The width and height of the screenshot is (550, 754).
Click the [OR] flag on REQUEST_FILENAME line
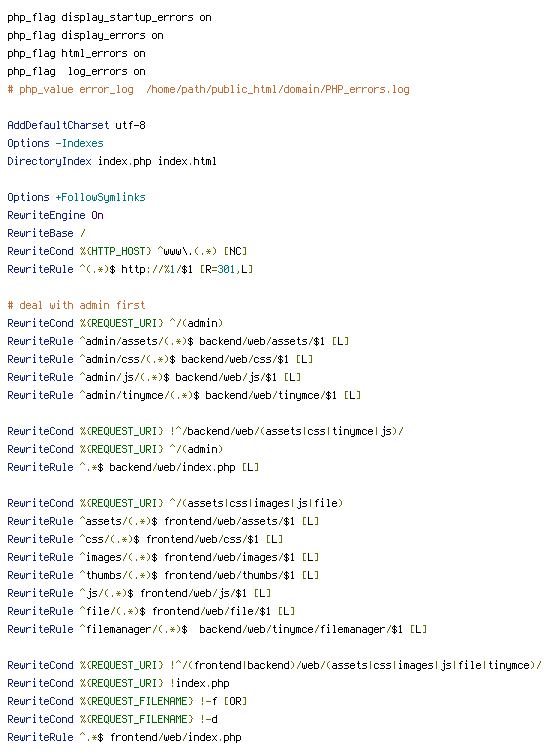tap(236, 701)
